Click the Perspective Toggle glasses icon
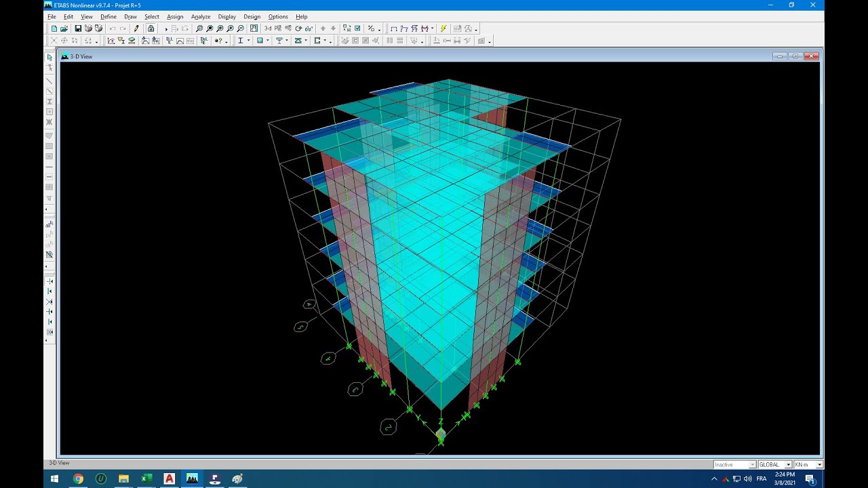The width and height of the screenshot is (868, 488). (309, 28)
